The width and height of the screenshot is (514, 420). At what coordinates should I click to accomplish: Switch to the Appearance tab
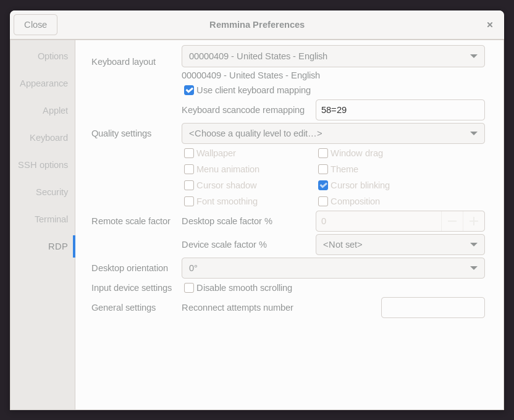click(x=44, y=83)
